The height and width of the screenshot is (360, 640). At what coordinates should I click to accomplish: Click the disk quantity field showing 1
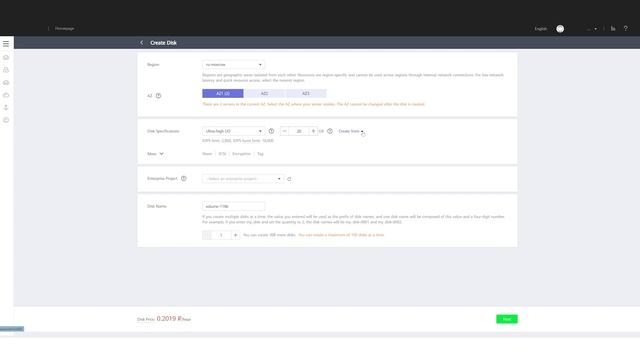[221, 235]
